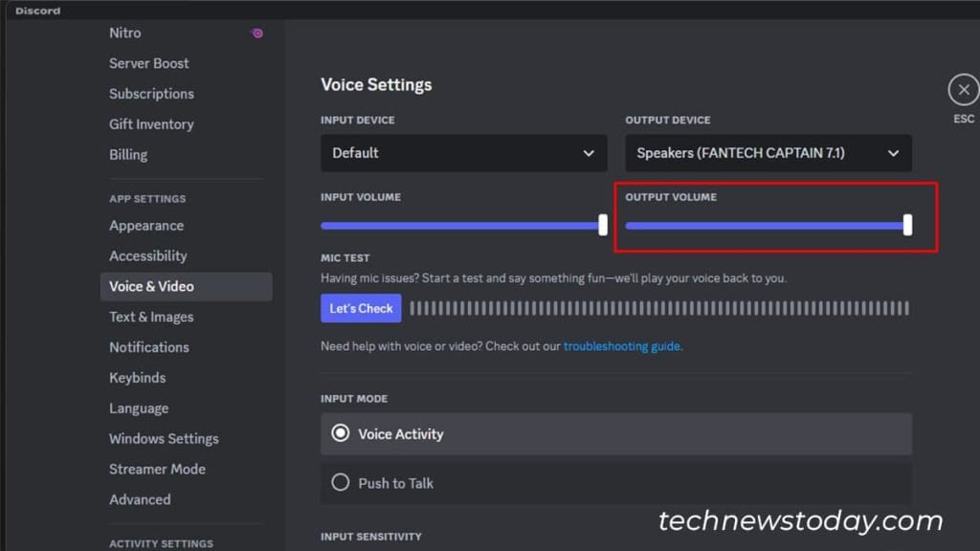The image size is (980, 551).
Task: Open the Keybinds settings page
Action: click(x=137, y=378)
